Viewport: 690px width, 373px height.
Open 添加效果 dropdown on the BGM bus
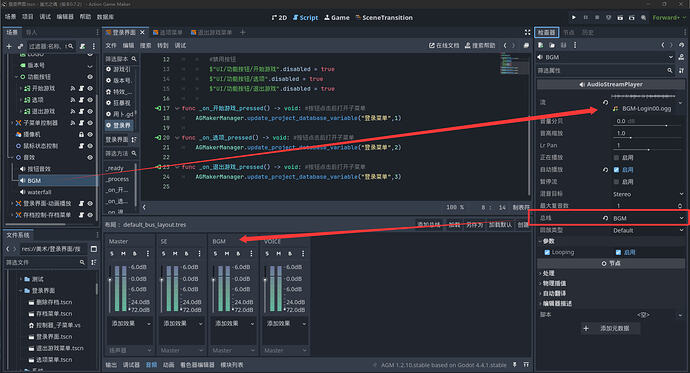click(234, 324)
